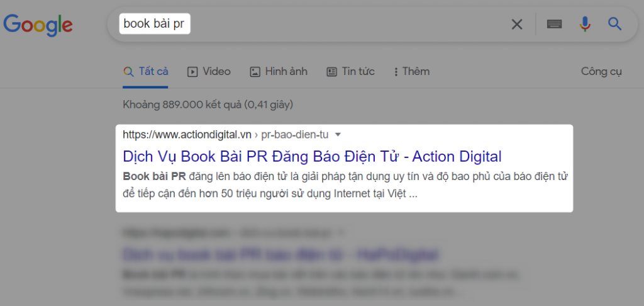The image size is (644, 306).
Task: Submit search with magnifying glass icon
Action: pos(614,25)
